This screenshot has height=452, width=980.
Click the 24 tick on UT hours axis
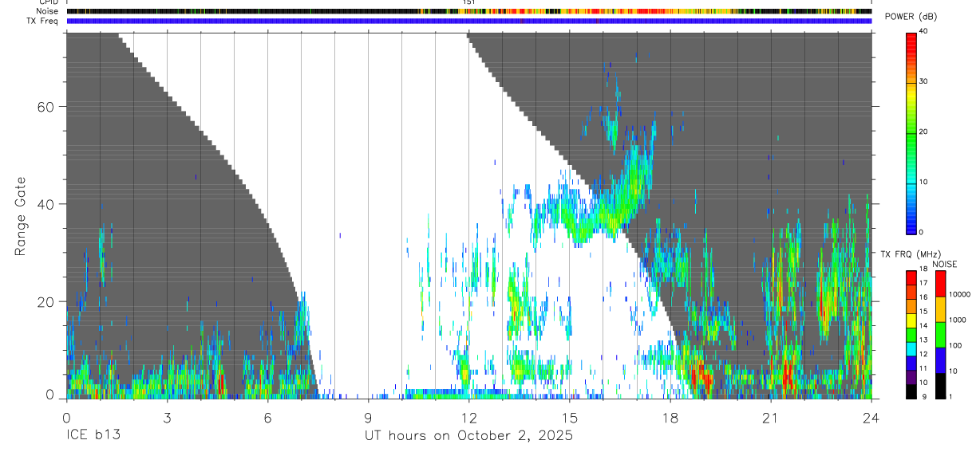pos(871,418)
